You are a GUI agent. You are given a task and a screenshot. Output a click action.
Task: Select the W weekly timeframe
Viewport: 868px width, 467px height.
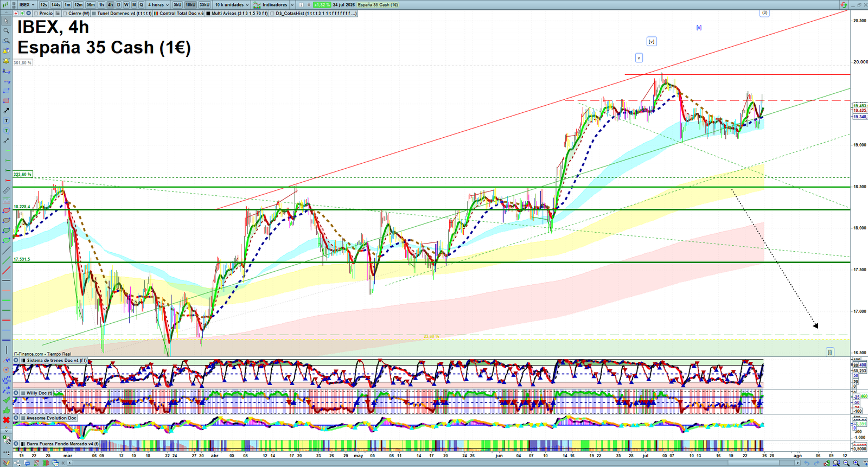(x=126, y=4)
